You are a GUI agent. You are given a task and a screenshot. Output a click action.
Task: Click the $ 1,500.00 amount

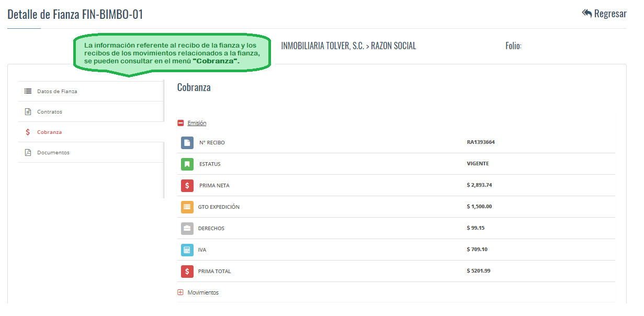(479, 206)
